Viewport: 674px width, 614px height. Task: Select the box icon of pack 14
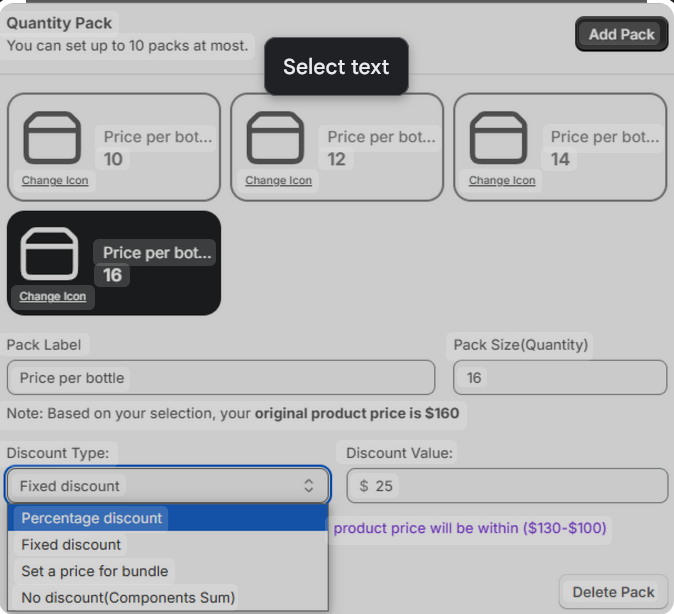tap(498, 138)
